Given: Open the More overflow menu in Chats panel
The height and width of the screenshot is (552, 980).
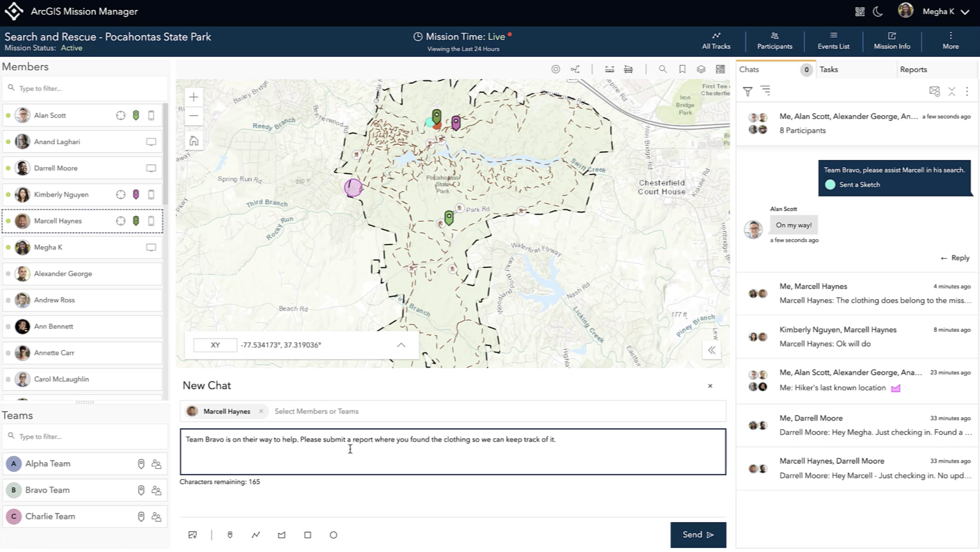Looking at the screenshot, I should coord(967,91).
